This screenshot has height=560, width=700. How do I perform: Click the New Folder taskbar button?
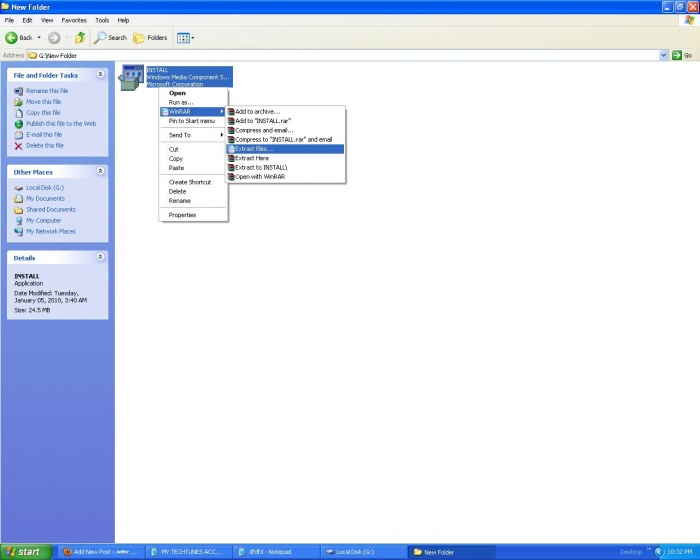(452, 552)
